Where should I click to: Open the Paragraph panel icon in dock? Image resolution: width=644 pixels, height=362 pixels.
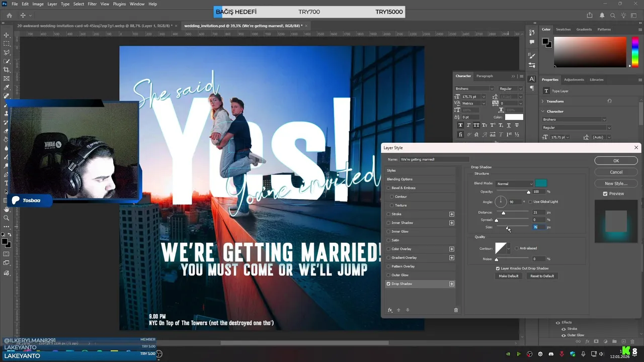pyautogui.click(x=532, y=88)
